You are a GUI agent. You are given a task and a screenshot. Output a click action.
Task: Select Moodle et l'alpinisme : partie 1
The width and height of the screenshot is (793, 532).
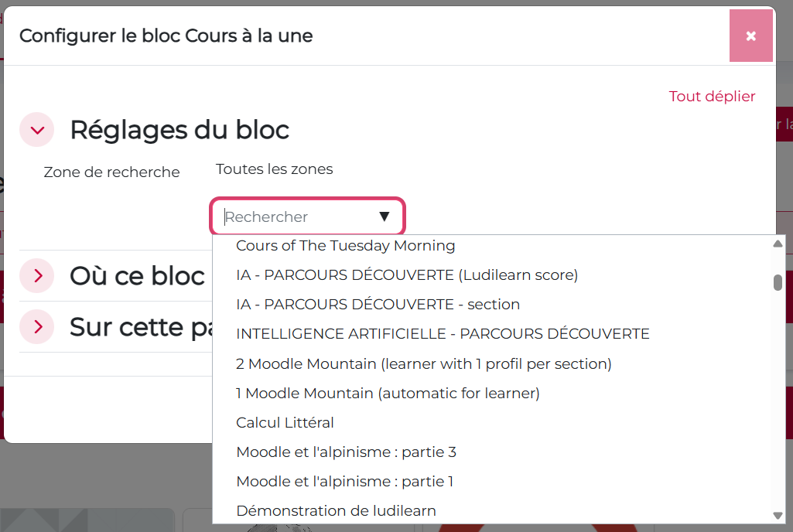click(x=344, y=481)
